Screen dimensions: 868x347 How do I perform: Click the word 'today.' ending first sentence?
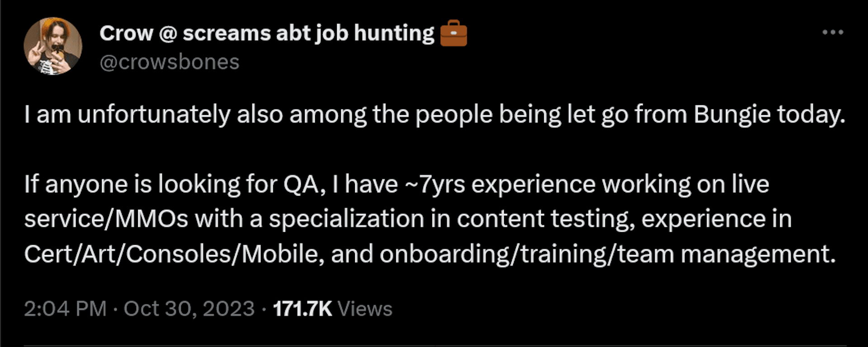(x=811, y=115)
